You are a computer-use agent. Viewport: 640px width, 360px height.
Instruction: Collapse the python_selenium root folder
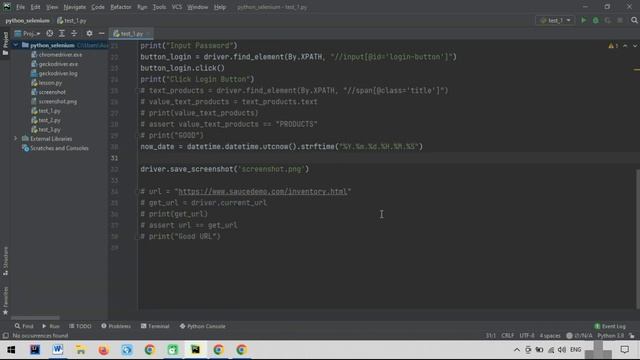pos(16,45)
